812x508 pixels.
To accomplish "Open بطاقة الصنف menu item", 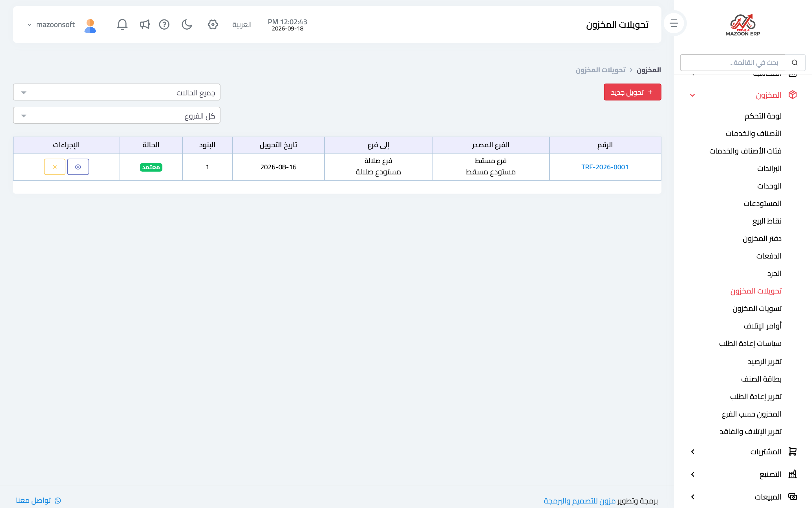I will [761, 379].
